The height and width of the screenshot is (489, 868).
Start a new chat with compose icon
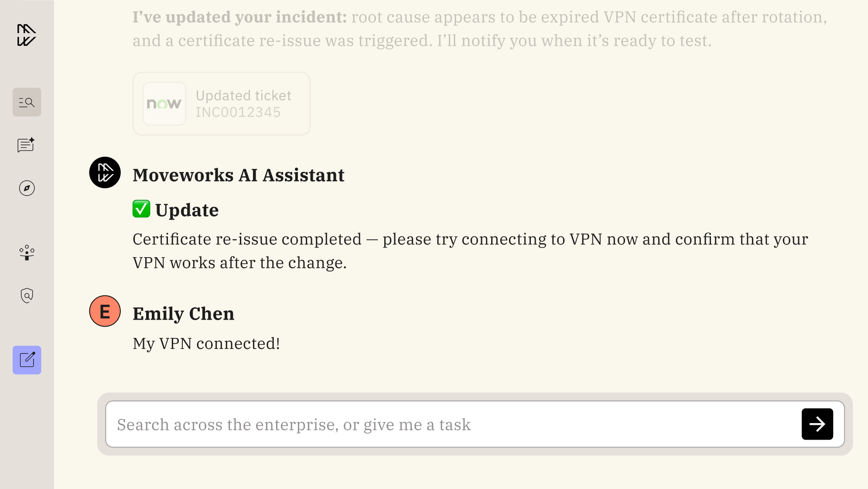point(27,360)
